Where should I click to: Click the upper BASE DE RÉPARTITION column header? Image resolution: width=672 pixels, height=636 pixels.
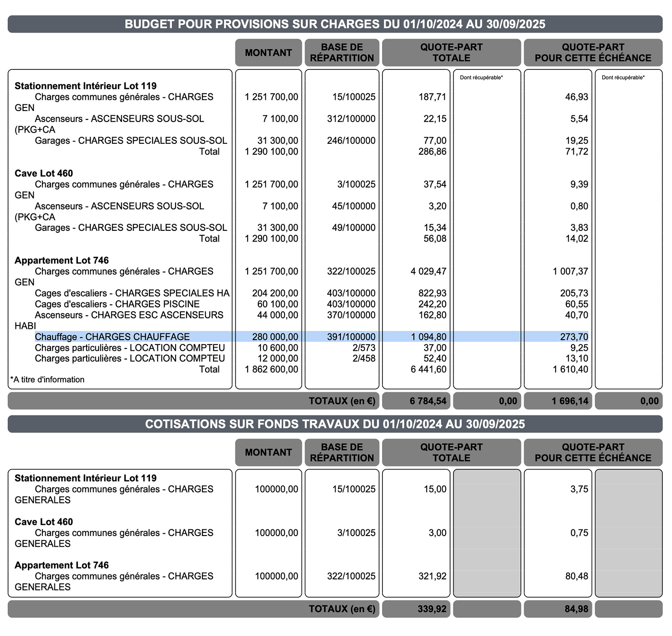point(342,53)
